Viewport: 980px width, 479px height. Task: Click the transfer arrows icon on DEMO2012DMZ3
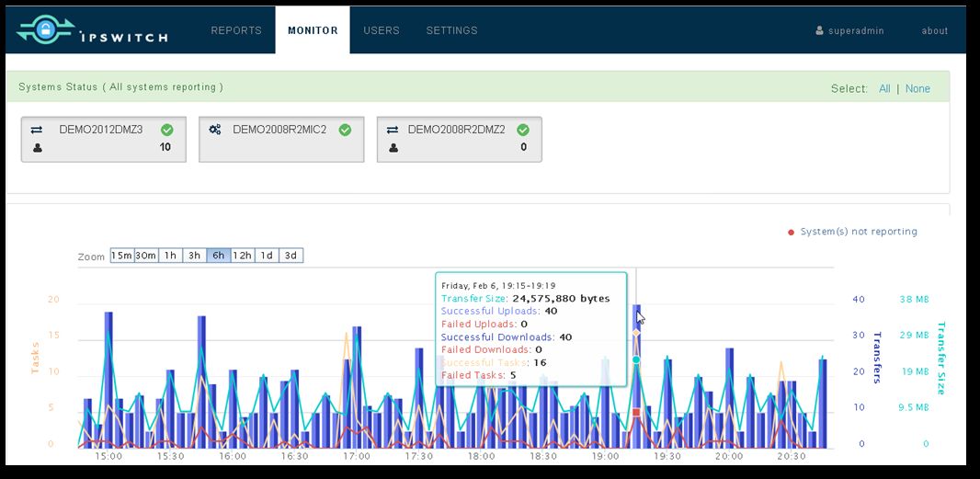[x=37, y=131]
